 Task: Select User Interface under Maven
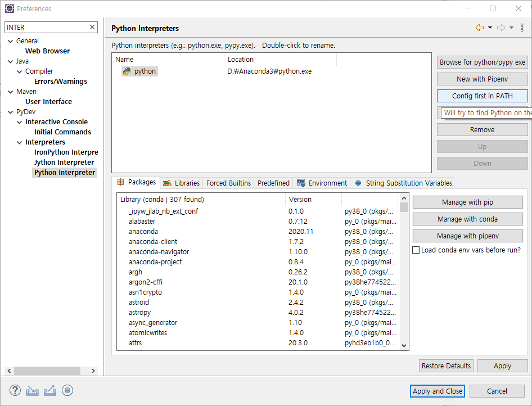click(x=48, y=101)
